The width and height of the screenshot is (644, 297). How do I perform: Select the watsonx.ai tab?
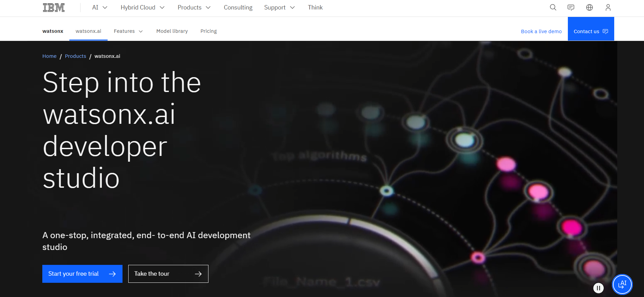click(x=88, y=31)
